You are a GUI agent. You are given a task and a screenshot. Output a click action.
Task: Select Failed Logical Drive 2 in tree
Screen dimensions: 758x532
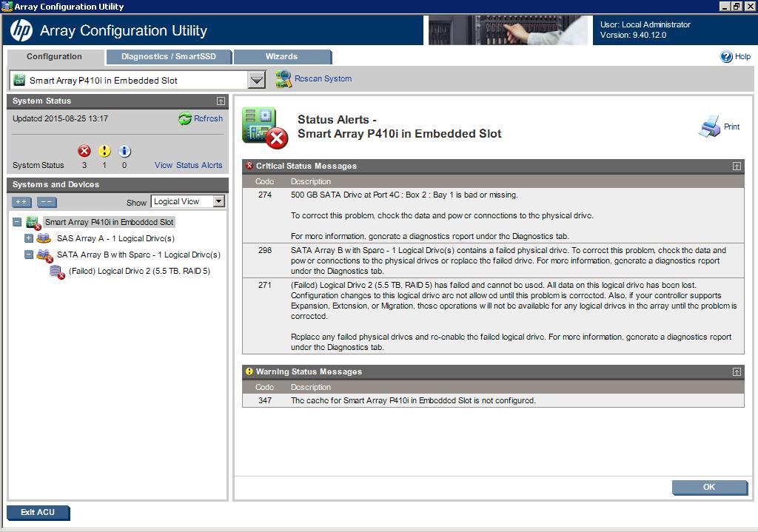tap(139, 271)
